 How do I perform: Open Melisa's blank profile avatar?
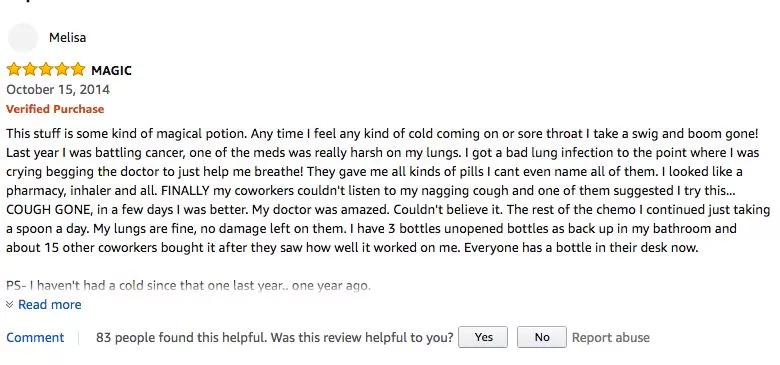(x=23, y=38)
